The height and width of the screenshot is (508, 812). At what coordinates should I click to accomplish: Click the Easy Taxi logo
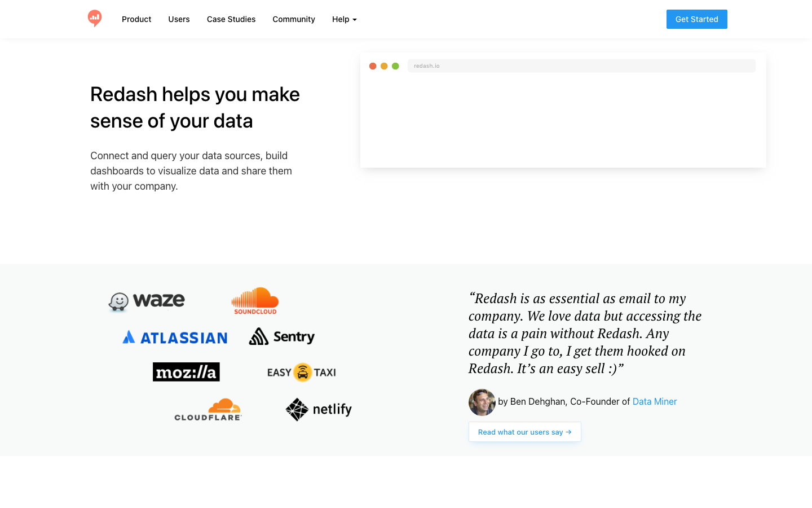pos(302,373)
